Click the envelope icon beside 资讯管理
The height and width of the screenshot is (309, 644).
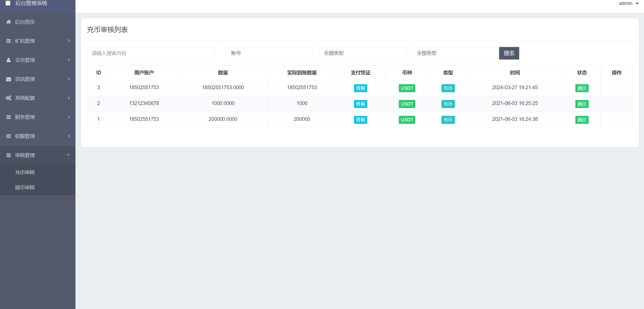point(9,79)
